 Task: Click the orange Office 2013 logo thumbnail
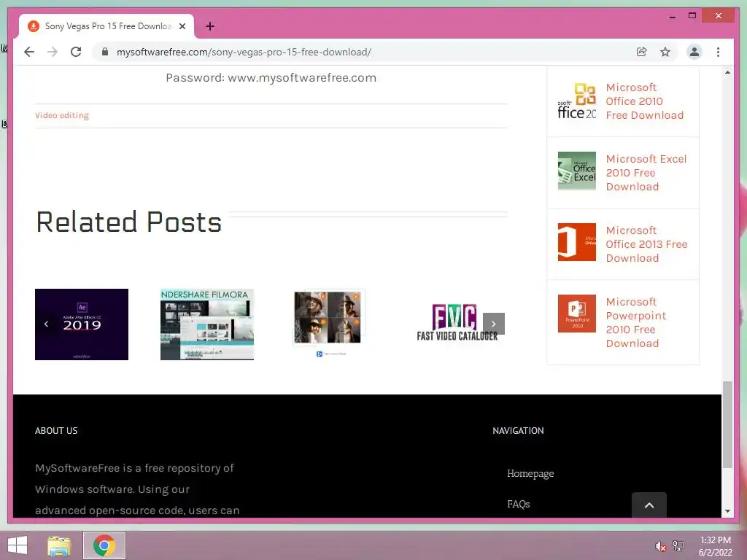point(576,242)
